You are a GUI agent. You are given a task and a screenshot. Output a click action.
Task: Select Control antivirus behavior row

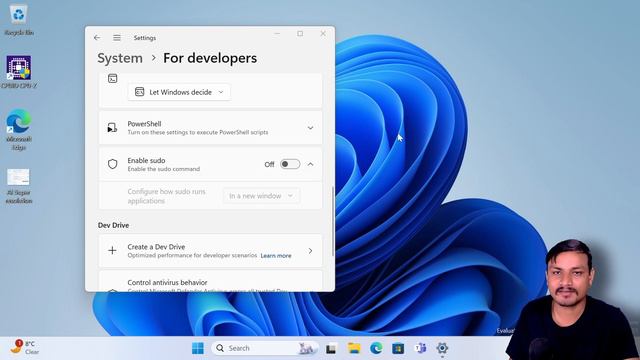click(x=210, y=281)
